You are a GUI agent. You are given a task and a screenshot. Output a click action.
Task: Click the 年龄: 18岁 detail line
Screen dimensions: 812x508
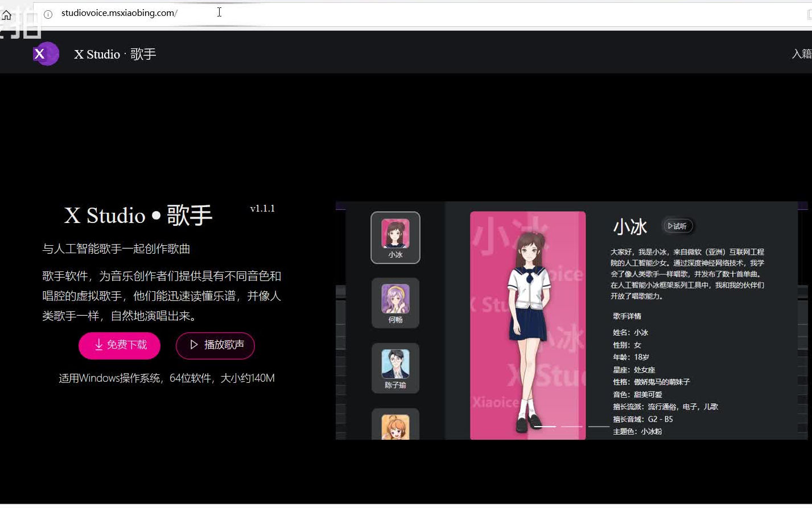(631, 357)
